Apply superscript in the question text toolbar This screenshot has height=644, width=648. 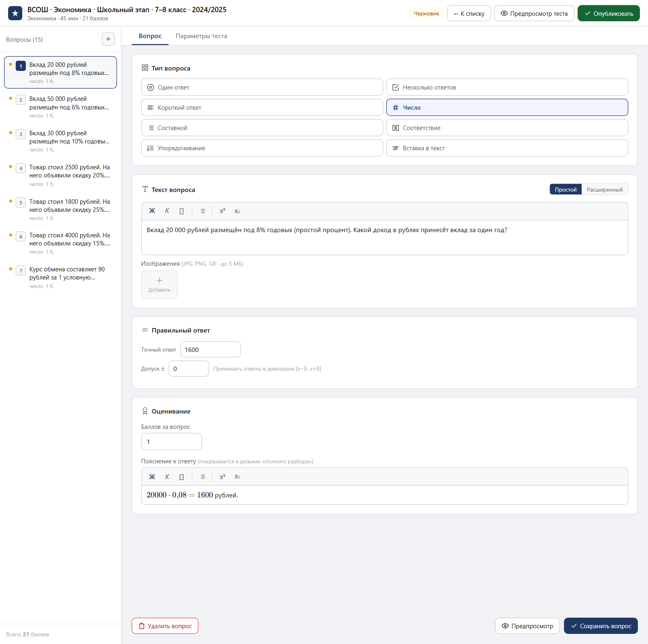(x=222, y=211)
